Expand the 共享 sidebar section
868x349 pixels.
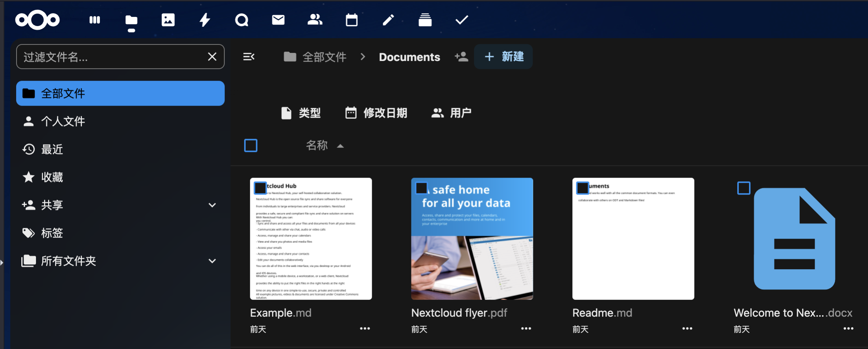pos(212,205)
